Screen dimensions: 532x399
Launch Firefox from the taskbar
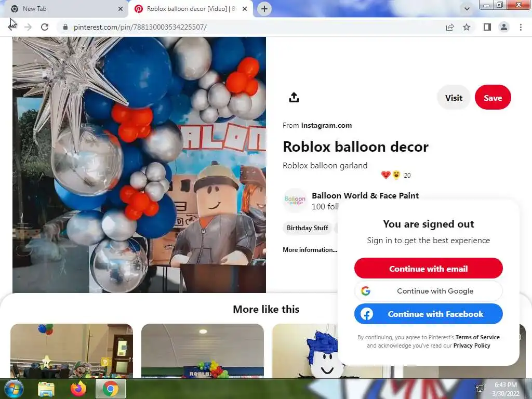(78, 389)
